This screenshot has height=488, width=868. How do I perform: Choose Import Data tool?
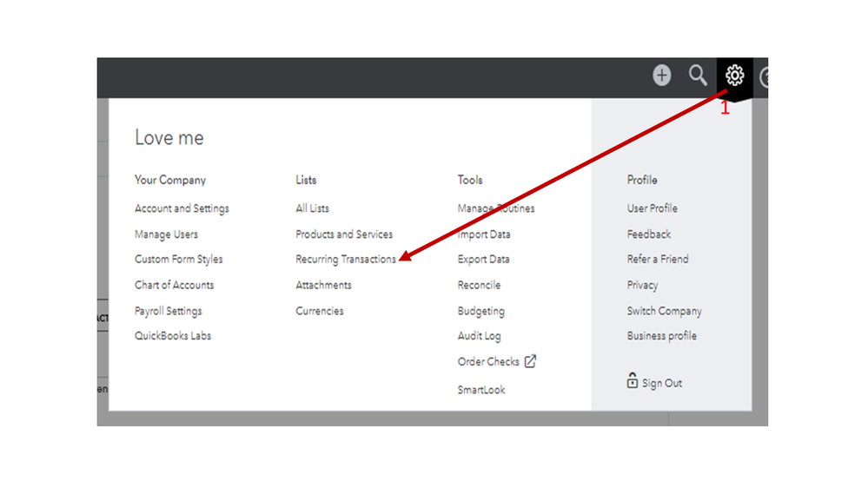click(x=484, y=234)
